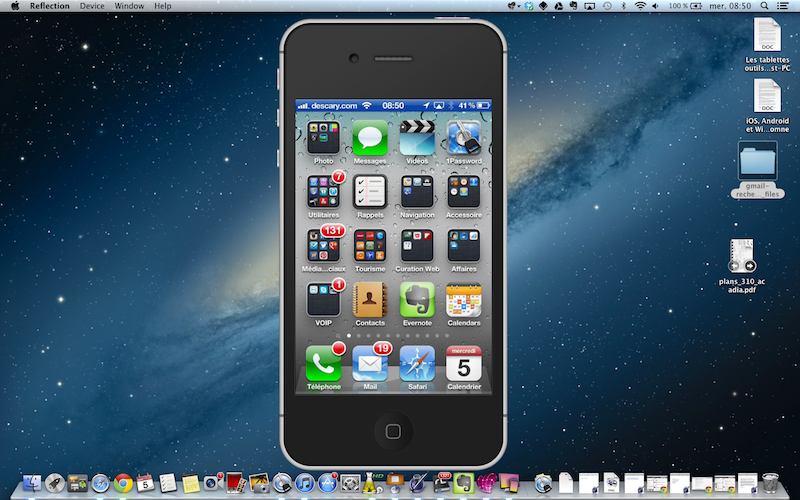Open Mission Control from the Dock
Viewport: 800px width, 500px height.
pyautogui.click(x=78, y=483)
